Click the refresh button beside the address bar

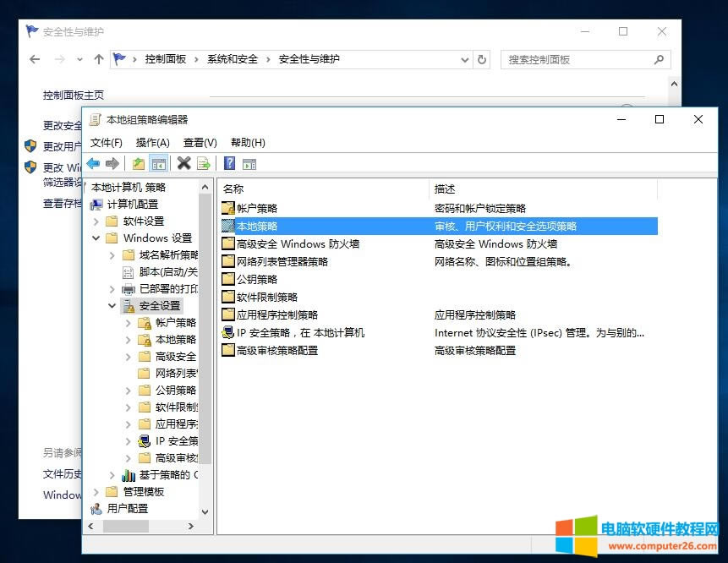pos(482,59)
